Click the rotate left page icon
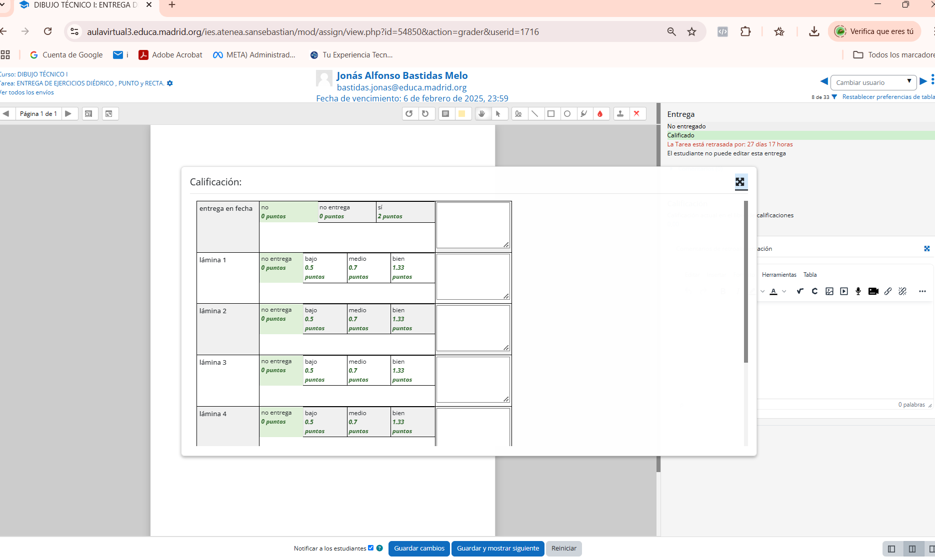This screenshot has height=560, width=935. tap(409, 114)
